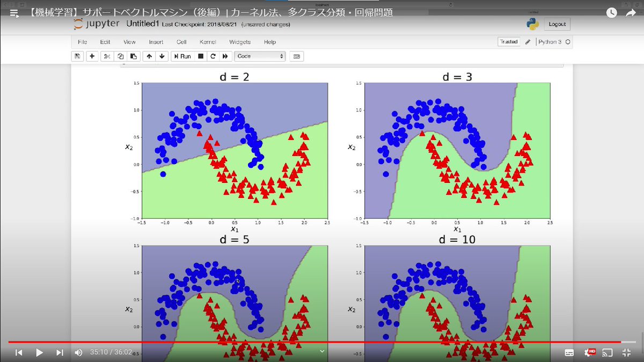
Task: Click the notebook title Untitled1
Action: click(x=143, y=24)
